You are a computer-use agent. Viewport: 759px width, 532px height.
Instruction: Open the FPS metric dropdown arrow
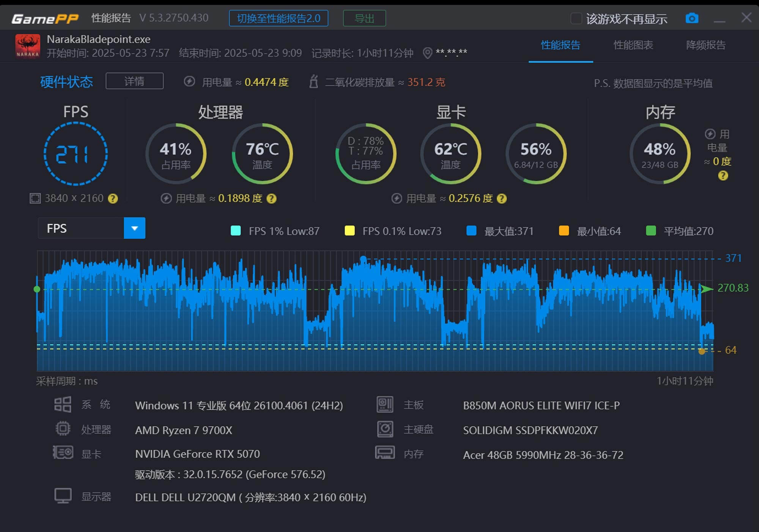click(134, 228)
